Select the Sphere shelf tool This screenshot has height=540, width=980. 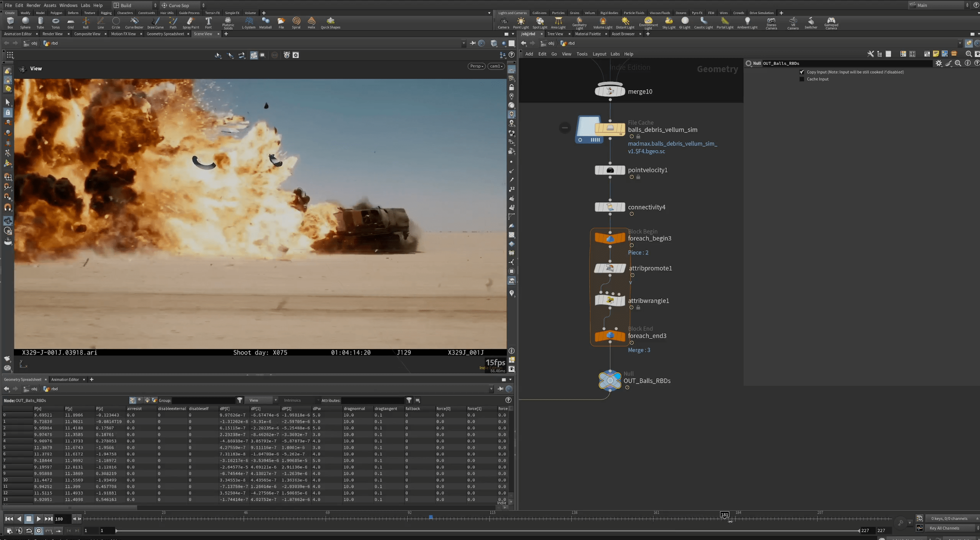pos(25,23)
